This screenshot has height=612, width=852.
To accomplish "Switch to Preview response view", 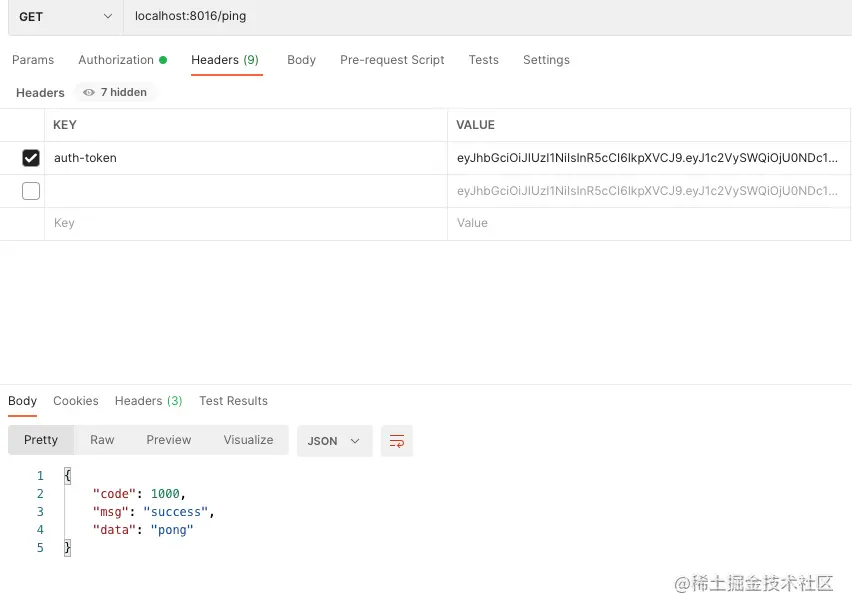I will click(168, 440).
